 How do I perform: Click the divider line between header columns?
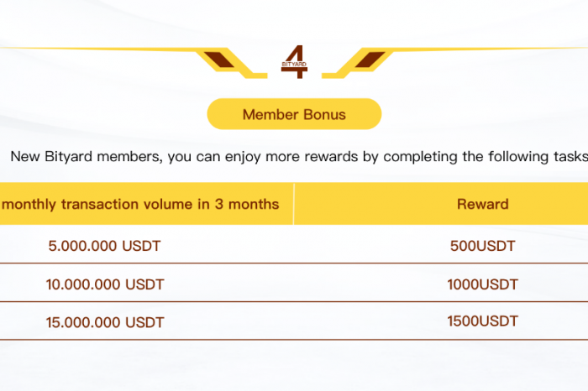tap(294, 204)
